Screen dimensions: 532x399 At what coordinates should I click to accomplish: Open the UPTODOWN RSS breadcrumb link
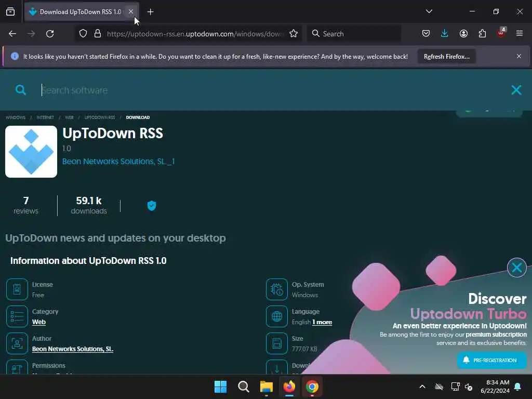(x=100, y=117)
